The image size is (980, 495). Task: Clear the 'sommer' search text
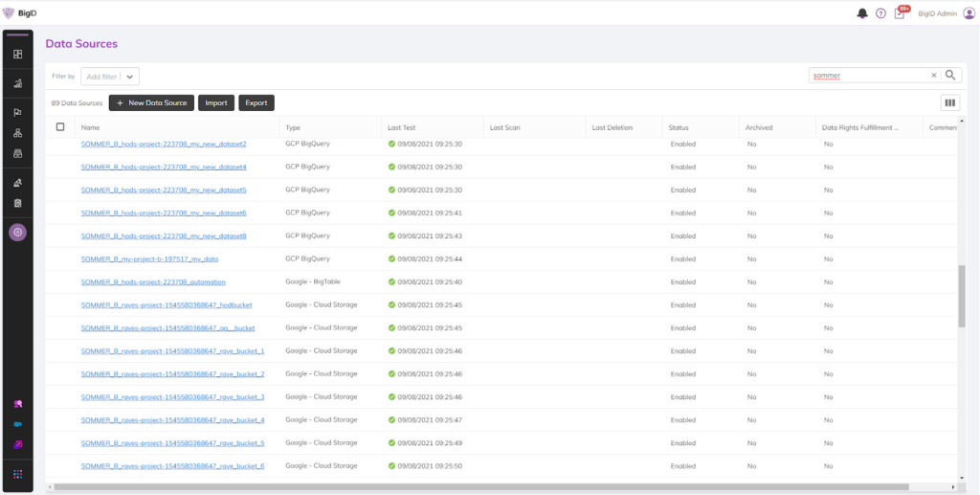(x=934, y=76)
